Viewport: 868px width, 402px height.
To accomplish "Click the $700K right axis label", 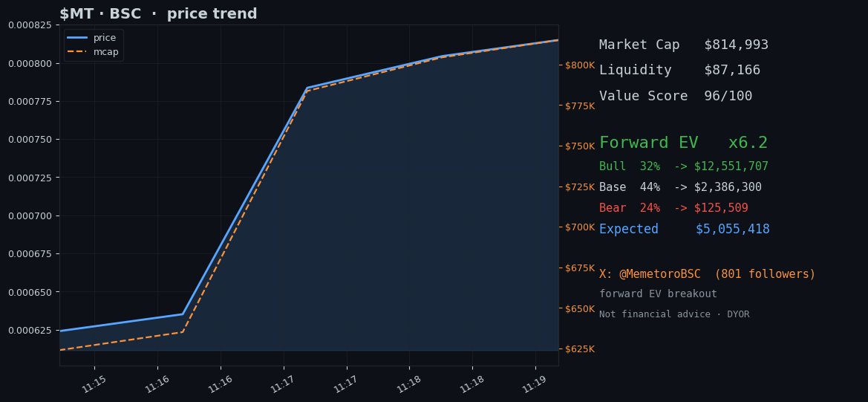I will pyautogui.click(x=580, y=227).
